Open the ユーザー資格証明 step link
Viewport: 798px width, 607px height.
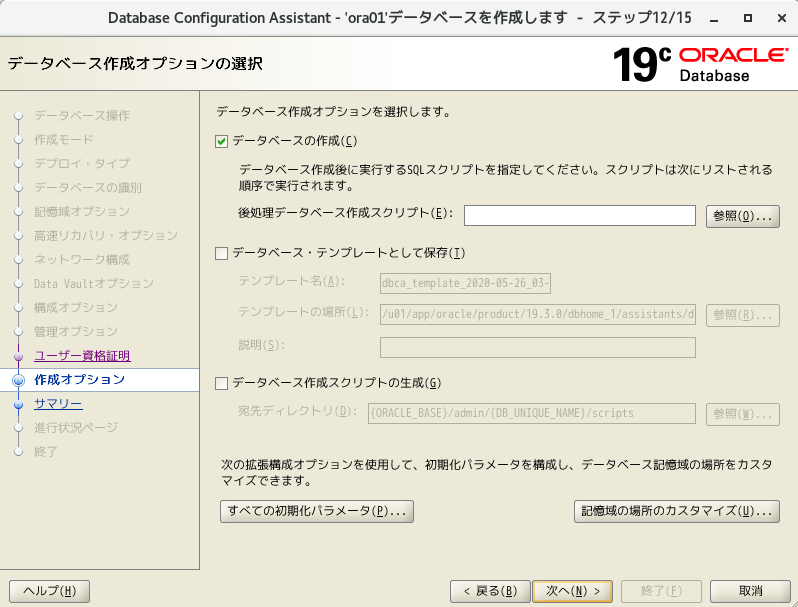(82, 356)
